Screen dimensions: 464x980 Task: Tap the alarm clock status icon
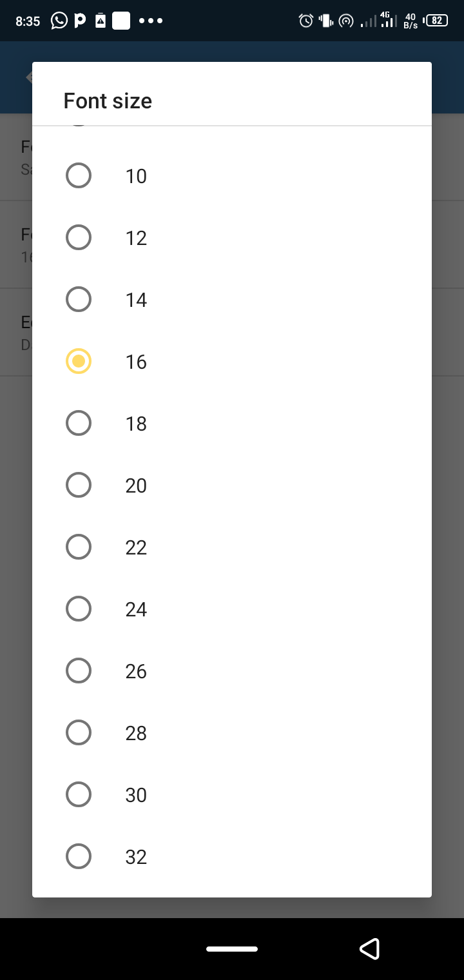(306, 21)
